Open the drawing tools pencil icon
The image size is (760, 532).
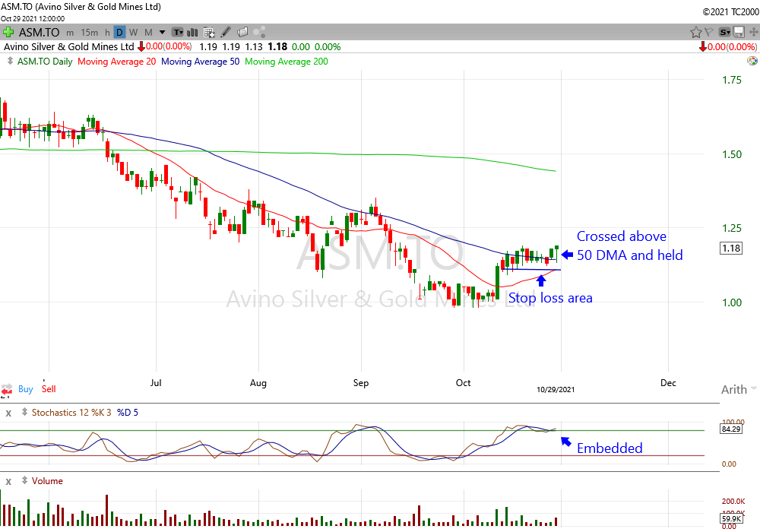coord(226,33)
